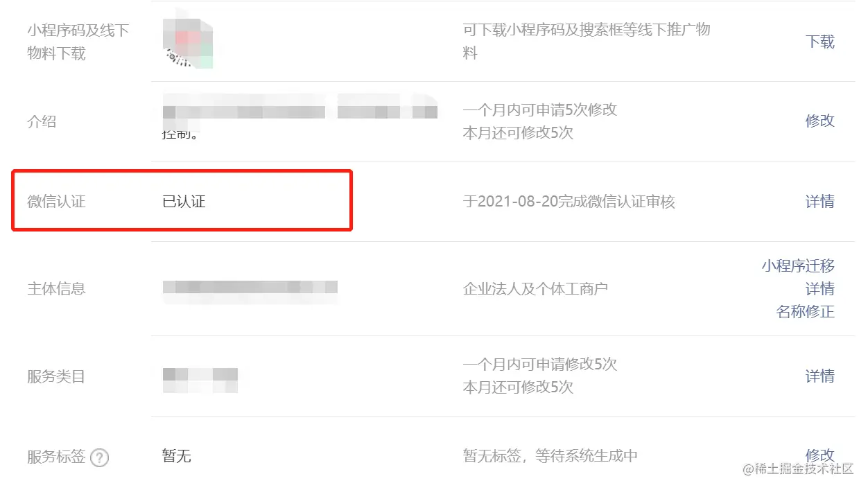Click the help icon beside 服务标签
The width and height of the screenshot is (868, 490).
100,457
